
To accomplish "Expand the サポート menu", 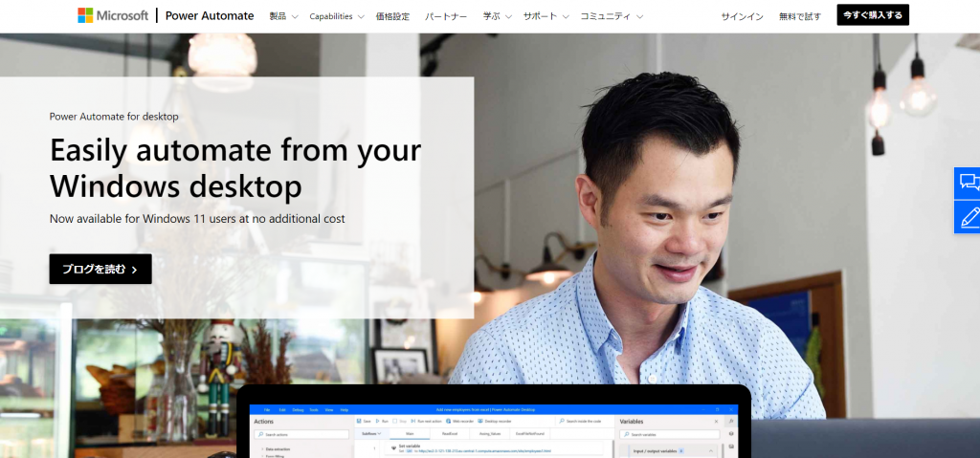I will tap(546, 16).
